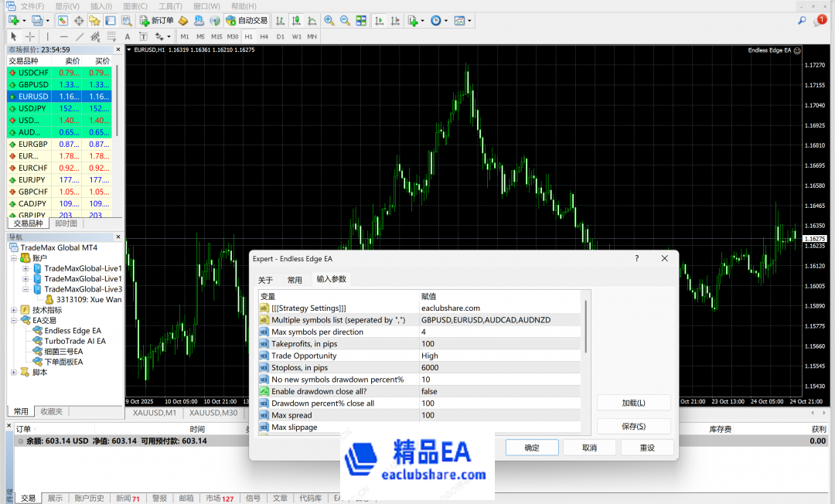Click the Tile Windows icon
This screenshot has width=835, height=504.
point(361,20)
